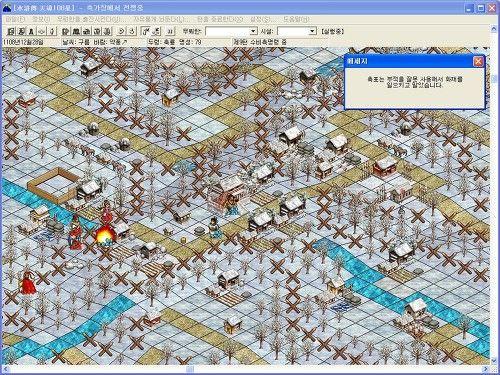Click the second icon of the second toolbar group

click(76, 31)
